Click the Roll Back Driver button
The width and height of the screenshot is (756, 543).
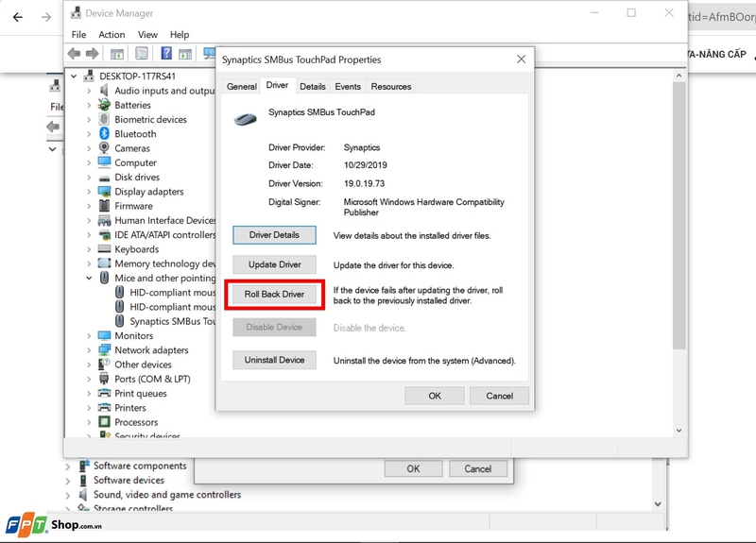point(274,295)
